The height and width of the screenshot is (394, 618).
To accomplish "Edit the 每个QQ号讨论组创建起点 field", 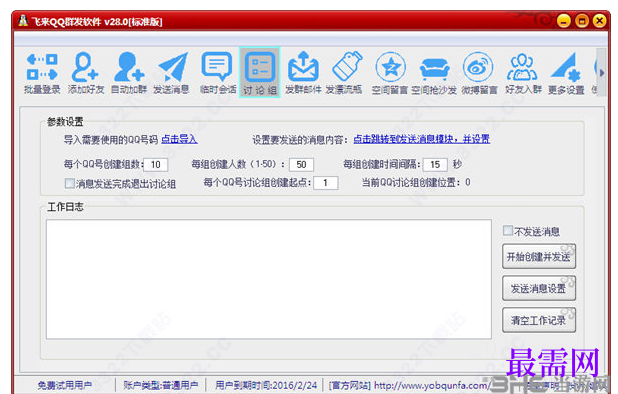I will tap(326, 183).
